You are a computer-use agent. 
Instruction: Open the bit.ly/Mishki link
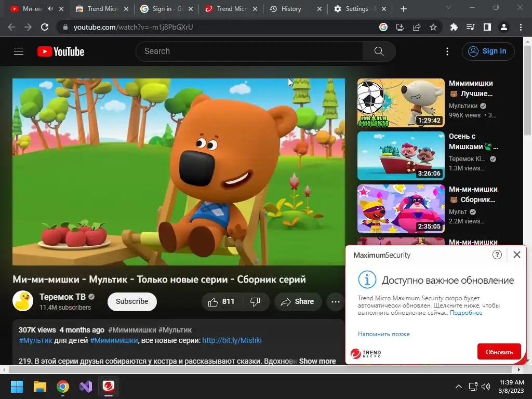pos(232,340)
